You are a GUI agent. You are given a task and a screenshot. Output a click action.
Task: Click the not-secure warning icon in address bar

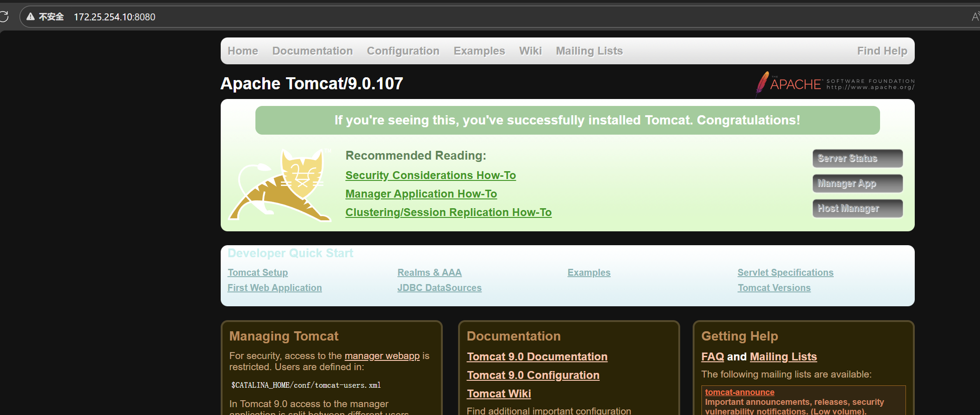pos(31,17)
